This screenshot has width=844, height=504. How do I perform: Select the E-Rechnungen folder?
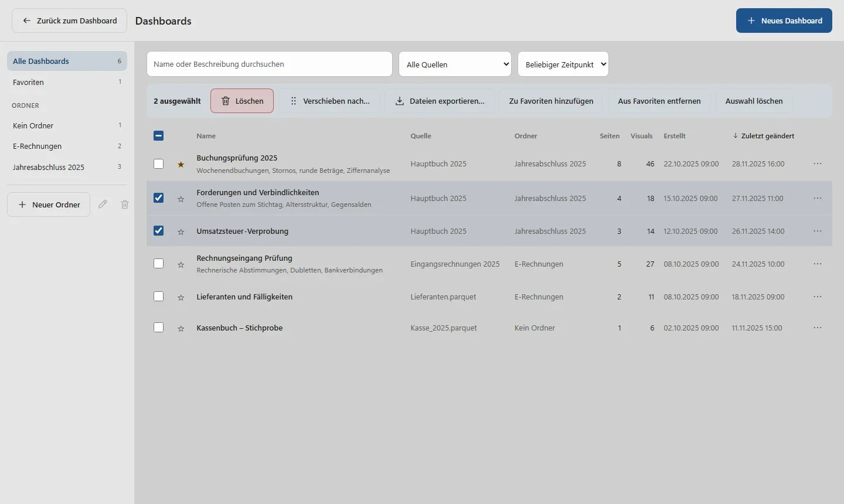pyautogui.click(x=67, y=147)
